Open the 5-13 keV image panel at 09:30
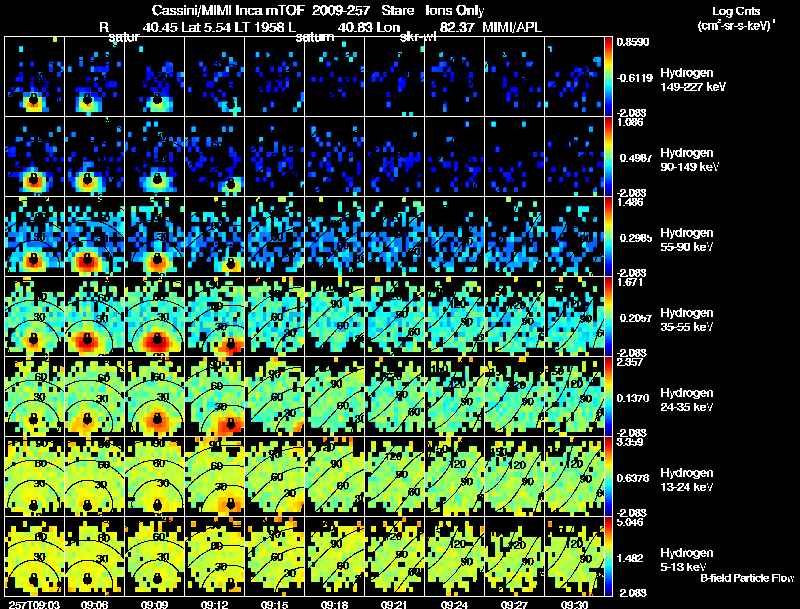This screenshot has height=609, width=800. point(574,556)
